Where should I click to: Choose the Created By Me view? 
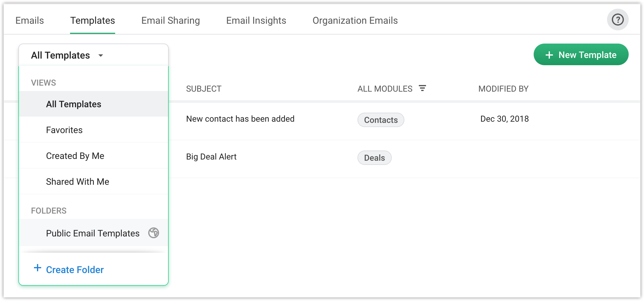pos(75,156)
